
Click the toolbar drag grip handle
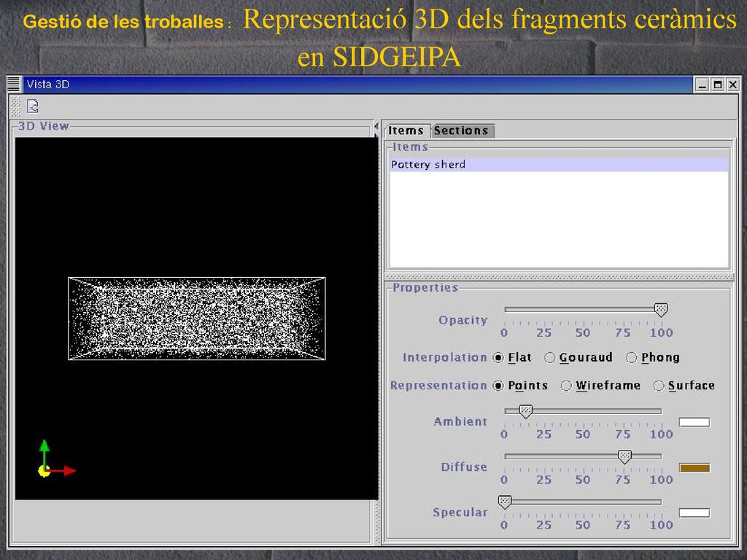tap(16, 106)
